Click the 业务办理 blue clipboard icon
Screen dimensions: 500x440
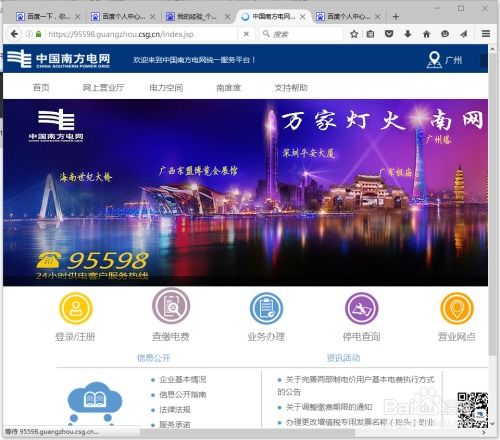click(x=266, y=308)
